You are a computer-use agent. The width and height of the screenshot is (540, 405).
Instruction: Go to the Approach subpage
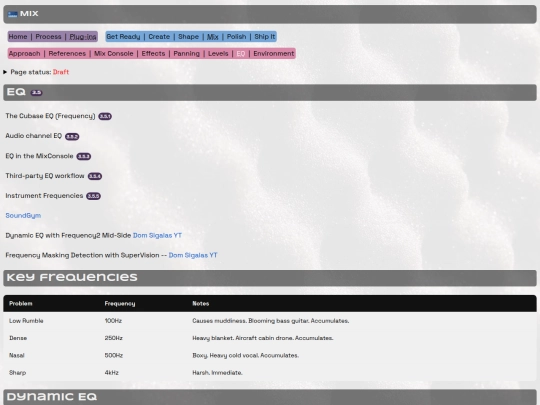(x=24, y=54)
